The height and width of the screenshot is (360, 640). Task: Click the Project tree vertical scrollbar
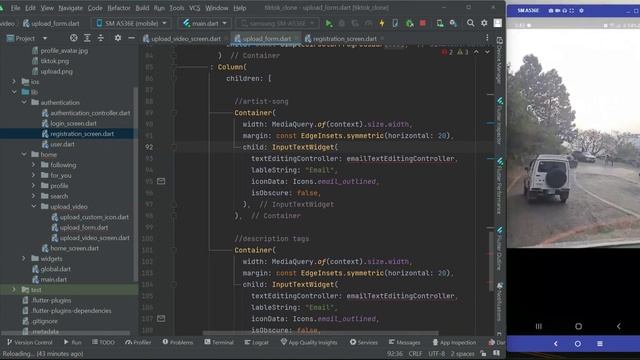(136, 184)
